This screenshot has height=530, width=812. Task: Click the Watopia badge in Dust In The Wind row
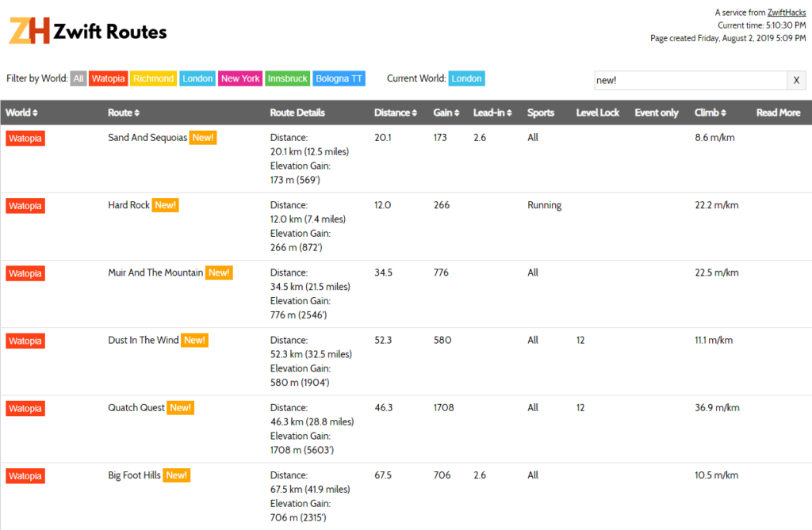click(x=25, y=341)
